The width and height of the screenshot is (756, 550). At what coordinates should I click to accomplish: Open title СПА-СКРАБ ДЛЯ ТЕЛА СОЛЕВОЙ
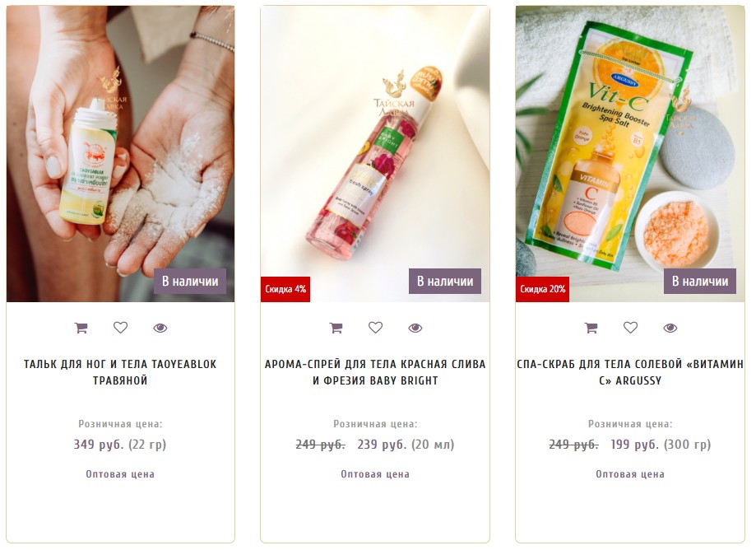tap(630, 372)
